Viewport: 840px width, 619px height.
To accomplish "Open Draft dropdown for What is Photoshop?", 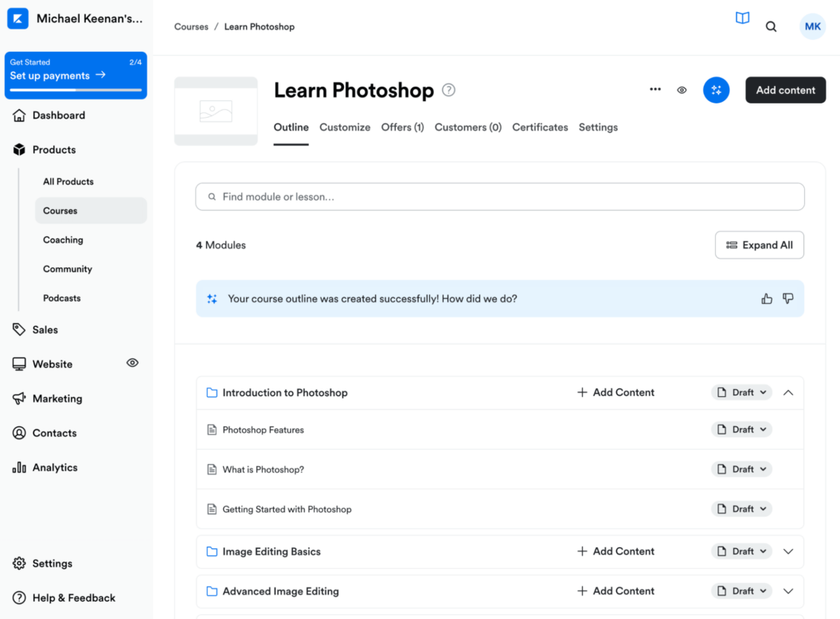I will 741,469.
